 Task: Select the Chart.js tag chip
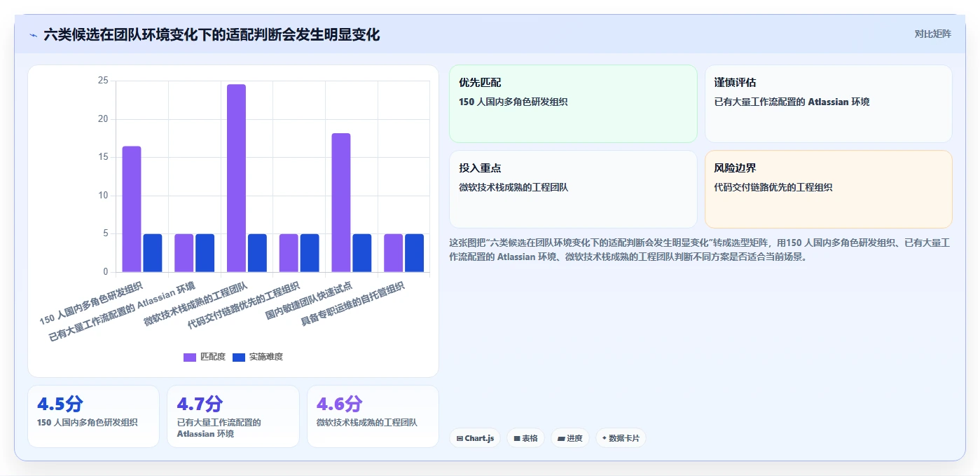pyautogui.click(x=475, y=438)
